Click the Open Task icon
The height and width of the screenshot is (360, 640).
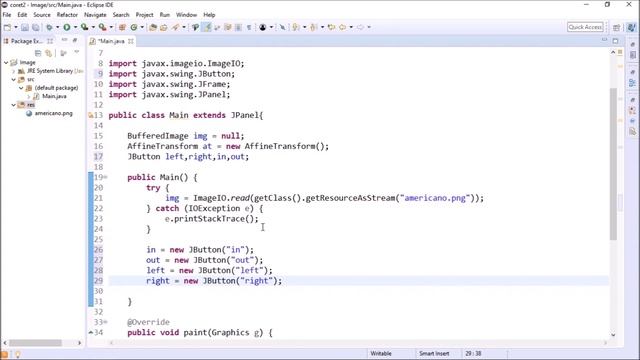point(164,27)
